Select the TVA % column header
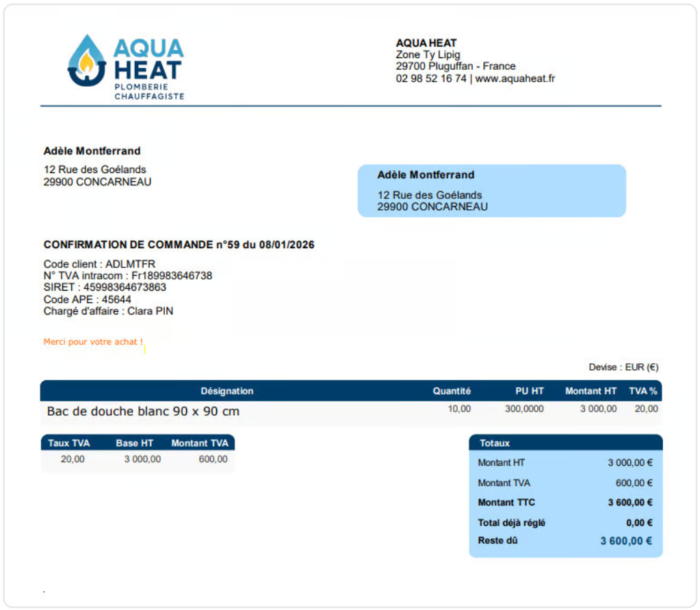 pos(643,391)
